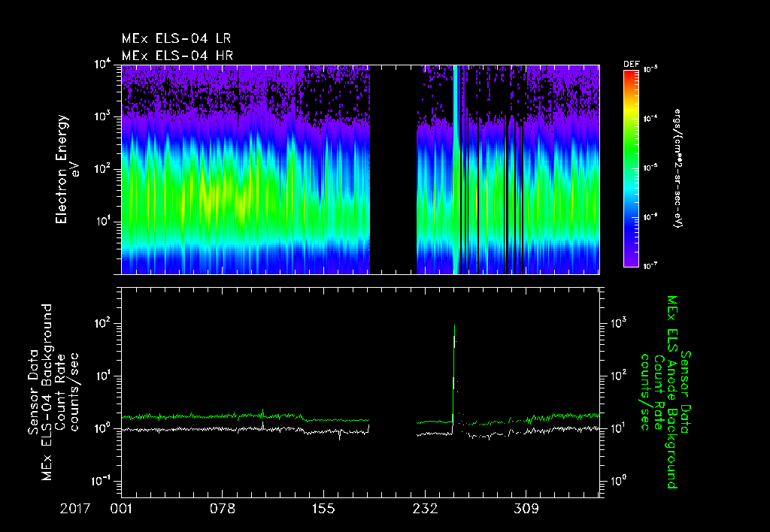Click the x-axis tick label '001'
Screen dimensions: 770x532
coord(121,509)
